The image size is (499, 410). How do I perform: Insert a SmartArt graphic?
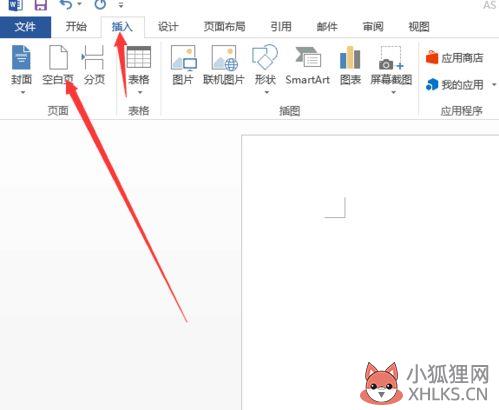(x=308, y=65)
